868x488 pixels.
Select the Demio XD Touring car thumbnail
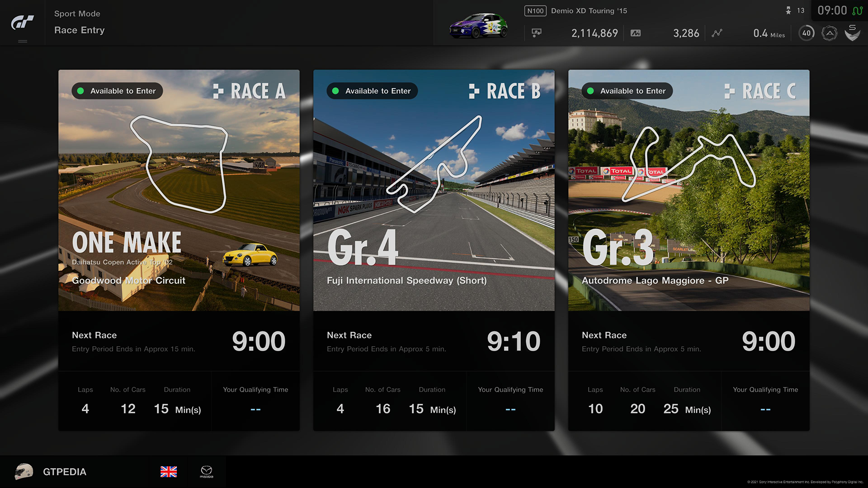click(x=478, y=26)
